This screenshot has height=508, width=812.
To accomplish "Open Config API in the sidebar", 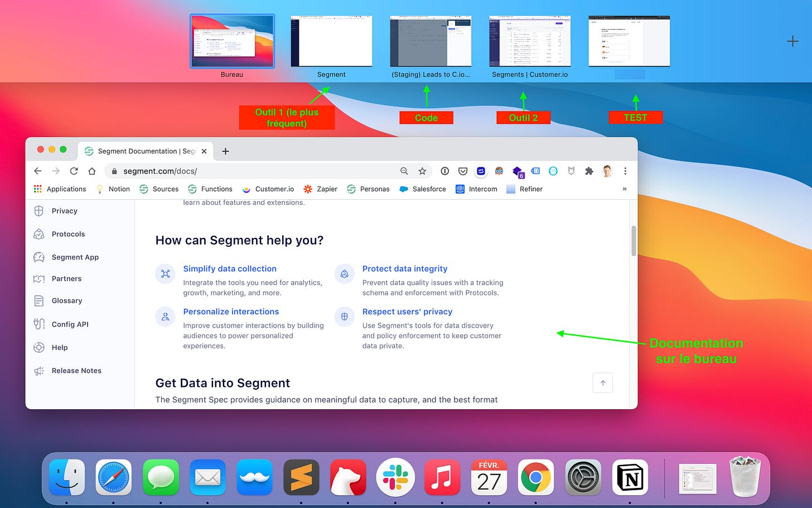I will point(61,324).
